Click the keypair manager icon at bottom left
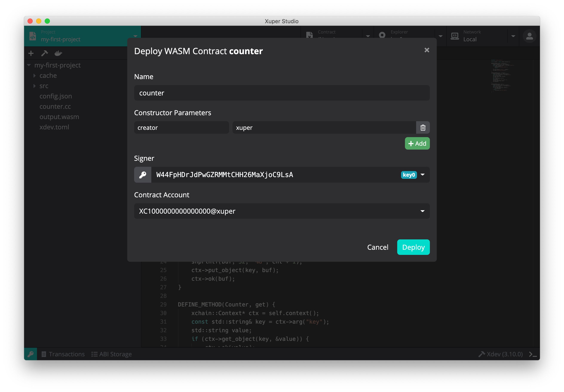This screenshot has width=564, height=392. point(31,354)
